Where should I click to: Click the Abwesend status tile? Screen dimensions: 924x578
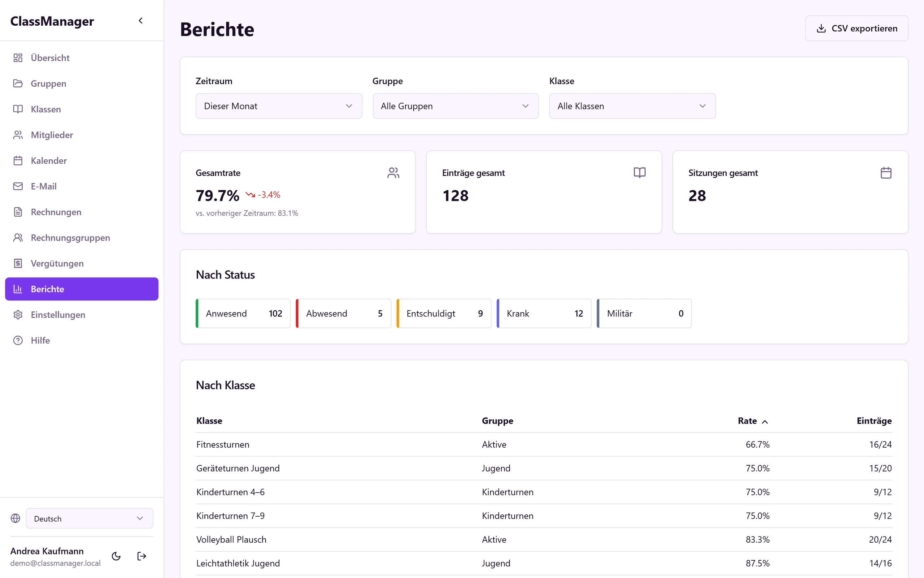click(344, 314)
